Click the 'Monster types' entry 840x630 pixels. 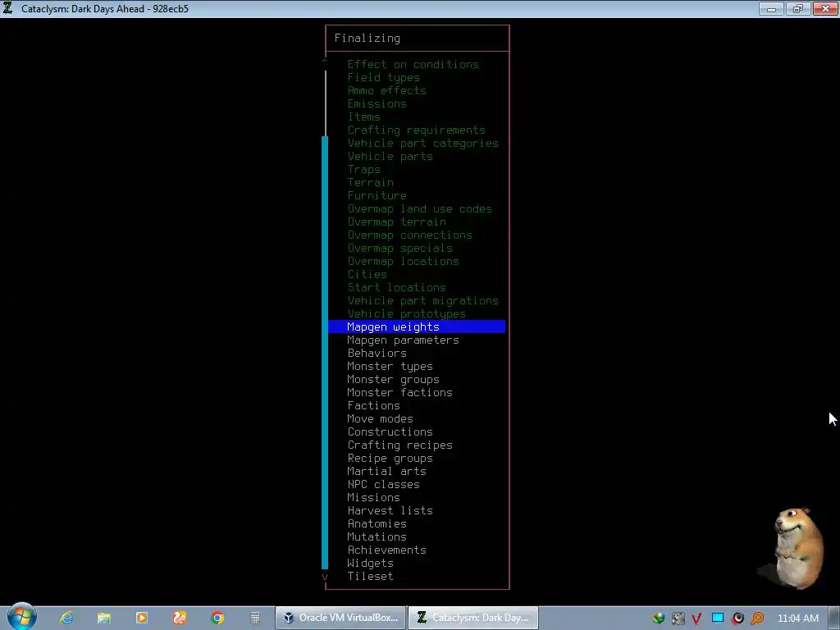pos(390,367)
